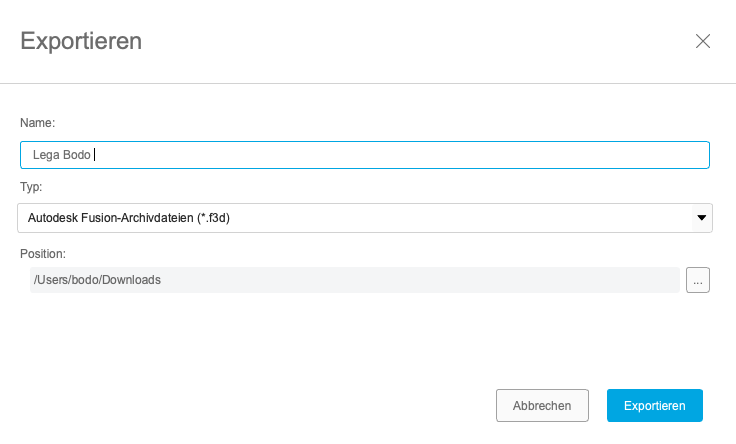Focus the Name input field

[x=364, y=155]
